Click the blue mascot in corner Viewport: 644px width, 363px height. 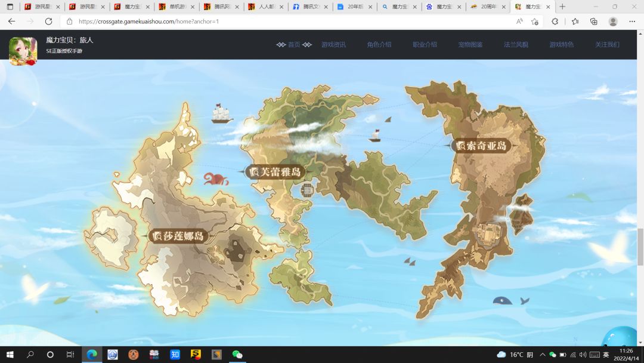(620, 337)
